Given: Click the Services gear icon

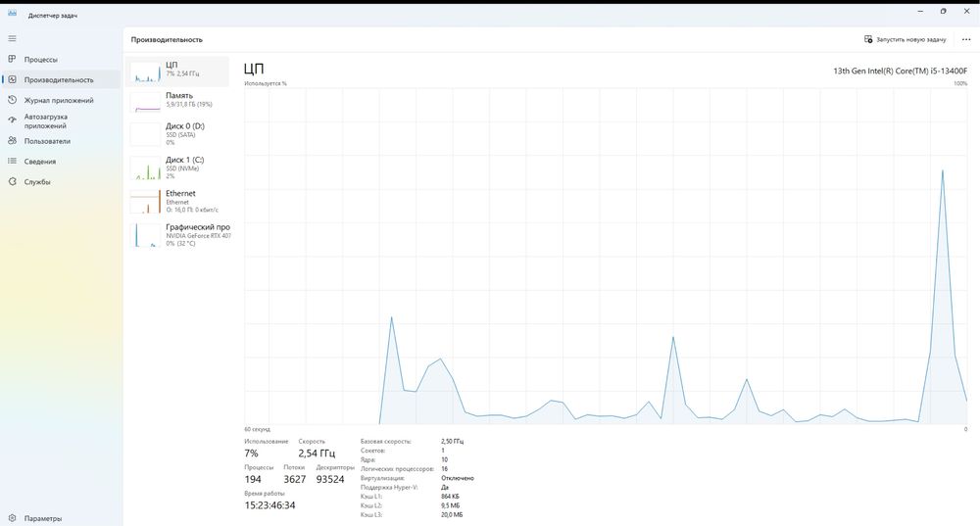Looking at the screenshot, I should click(x=12, y=182).
